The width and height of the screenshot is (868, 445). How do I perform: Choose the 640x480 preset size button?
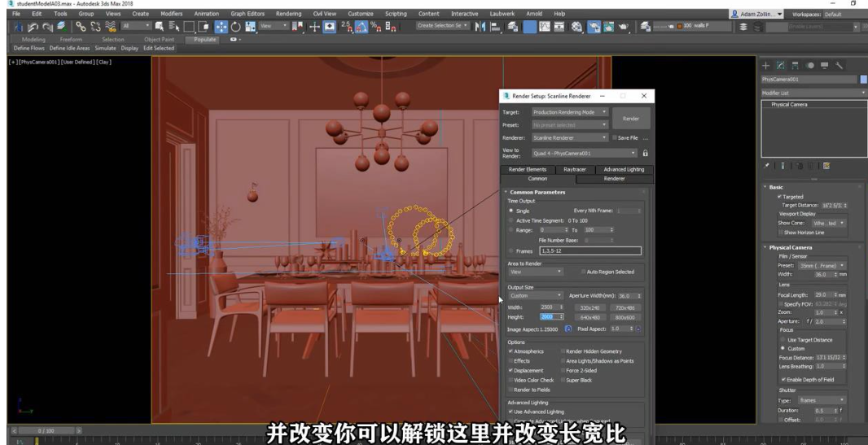point(590,317)
